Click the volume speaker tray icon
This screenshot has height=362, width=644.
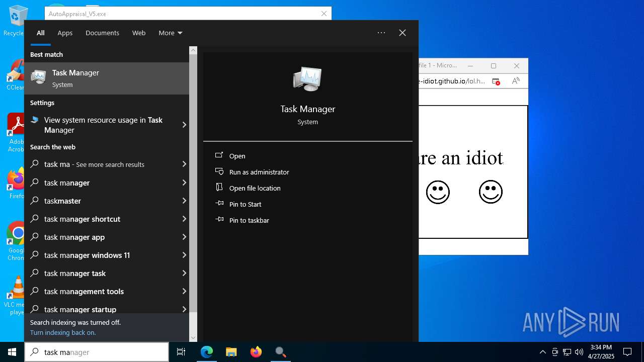point(579,352)
